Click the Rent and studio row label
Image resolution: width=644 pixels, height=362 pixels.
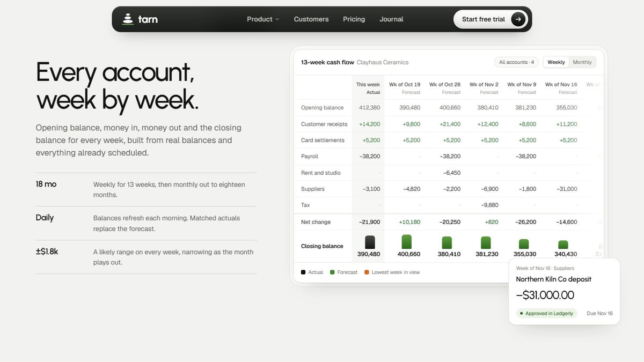[321, 173]
